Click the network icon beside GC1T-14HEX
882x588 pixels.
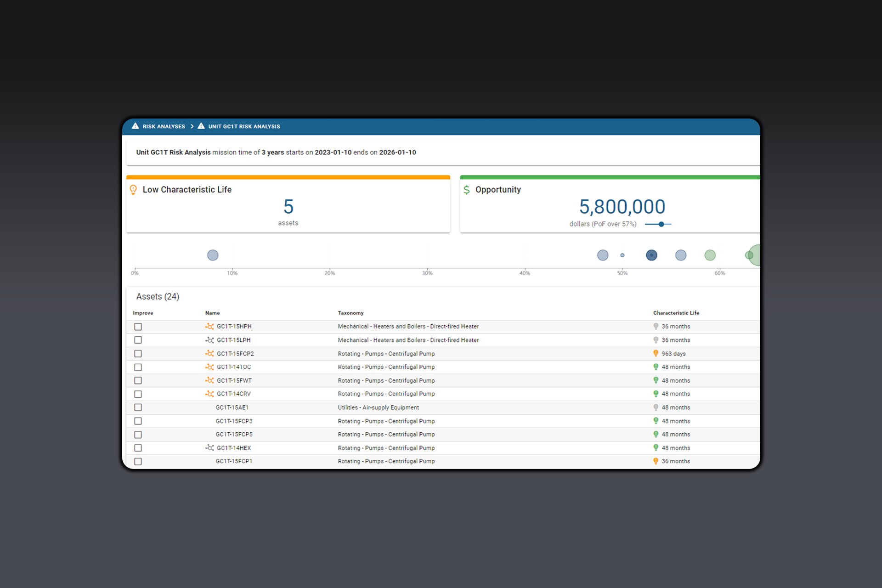pos(210,448)
